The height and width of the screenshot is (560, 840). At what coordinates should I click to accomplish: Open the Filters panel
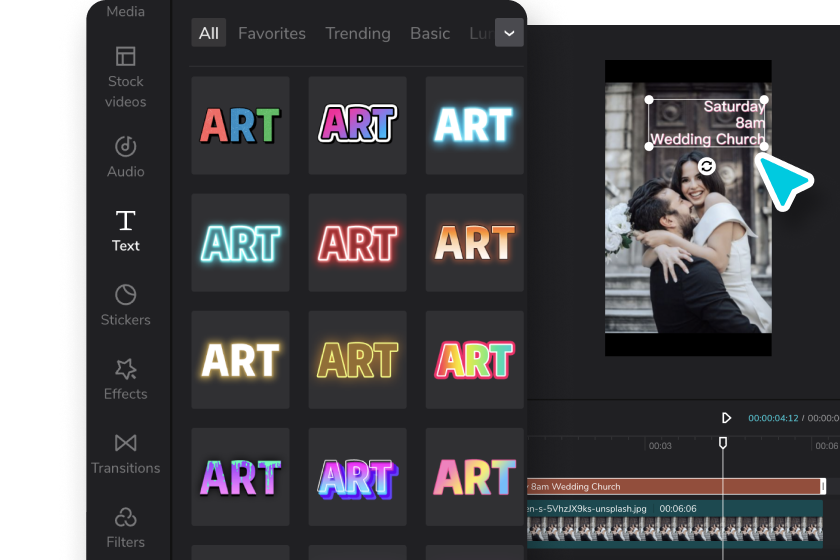[x=125, y=528]
